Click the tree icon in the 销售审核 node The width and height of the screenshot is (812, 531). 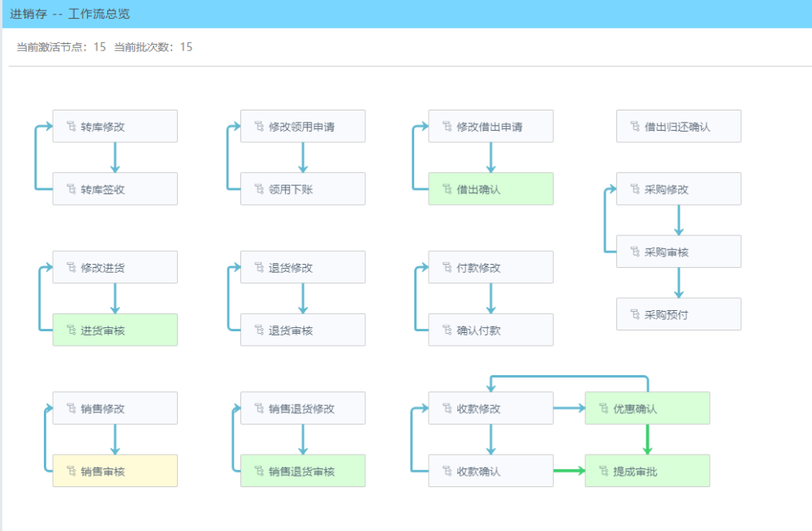tap(71, 470)
